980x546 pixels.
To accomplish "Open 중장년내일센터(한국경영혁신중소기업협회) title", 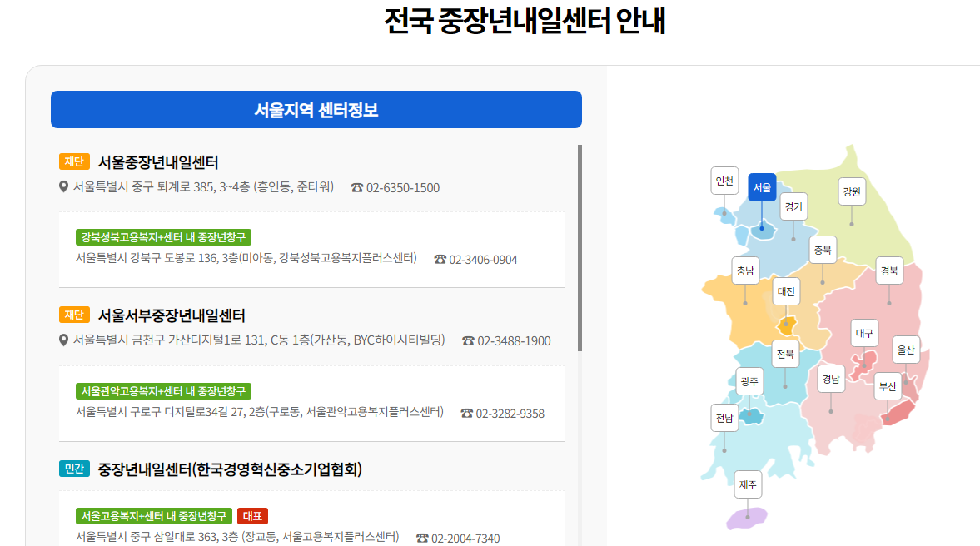I will pyautogui.click(x=230, y=469).
